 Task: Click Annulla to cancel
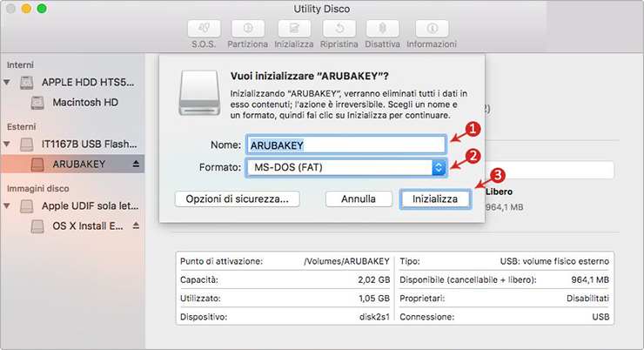tap(359, 199)
